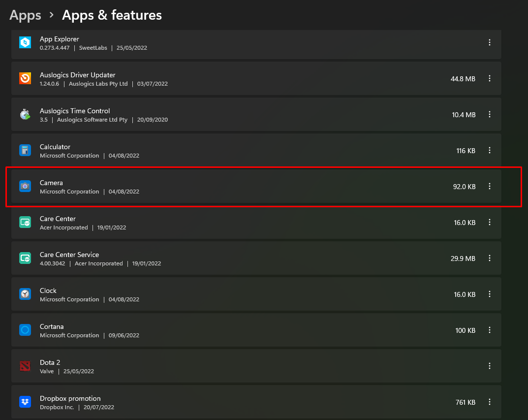Image resolution: width=528 pixels, height=420 pixels.
Task: Open three-dot menu for Camera
Action: coord(489,186)
